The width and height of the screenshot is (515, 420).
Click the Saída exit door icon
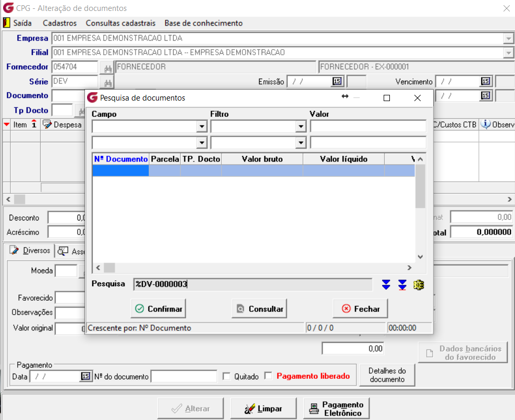tap(7, 23)
